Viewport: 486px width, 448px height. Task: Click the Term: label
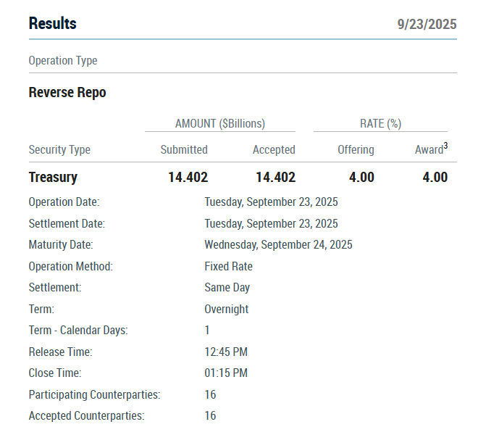41,310
